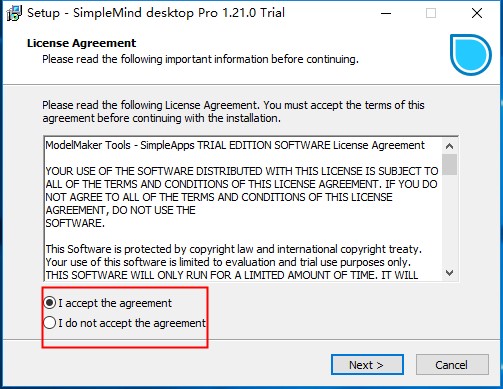Click the bold "License Agreement" heading

[82, 43]
